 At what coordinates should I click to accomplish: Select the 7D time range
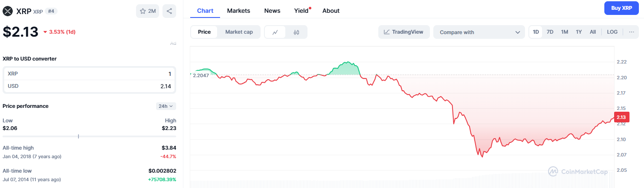pyautogui.click(x=550, y=32)
